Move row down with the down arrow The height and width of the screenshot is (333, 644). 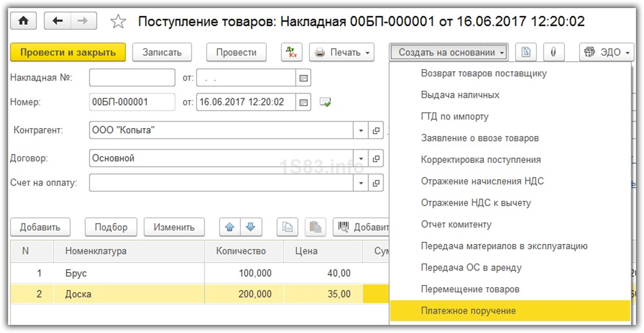pos(251,227)
